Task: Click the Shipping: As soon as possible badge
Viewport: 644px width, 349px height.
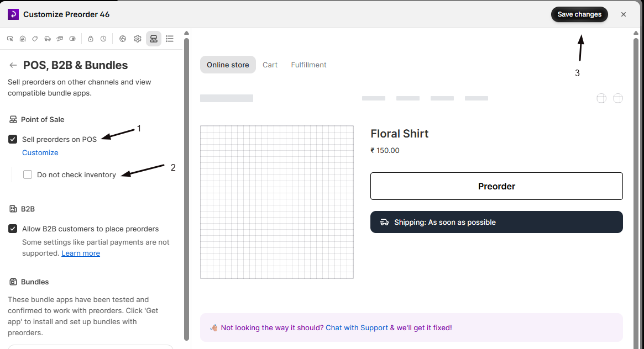Action: (496, 223)
